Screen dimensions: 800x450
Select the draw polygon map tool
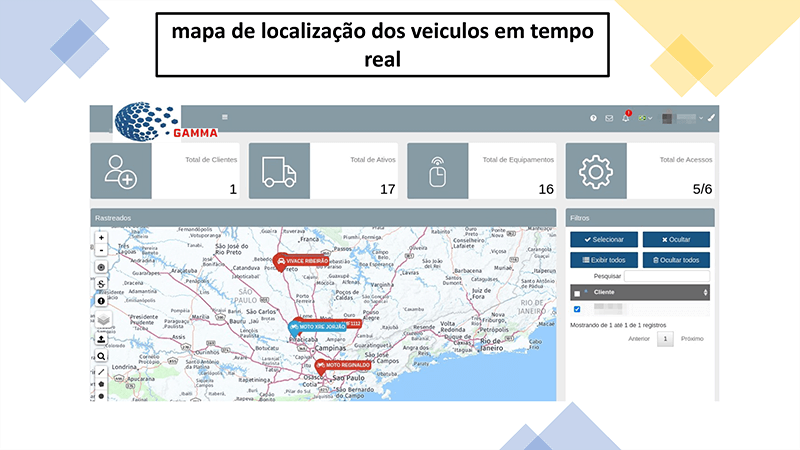[101, 384]
